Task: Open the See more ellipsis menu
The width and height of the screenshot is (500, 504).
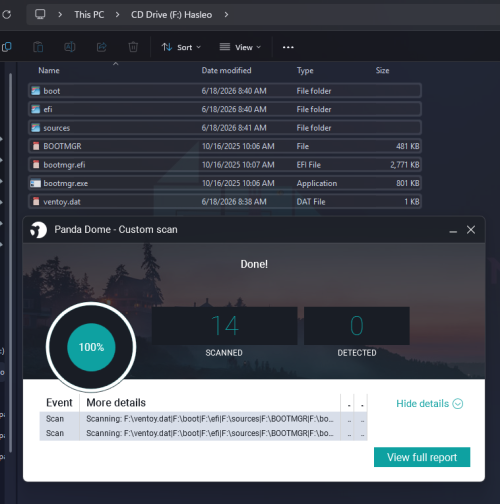Action: point(288,47)
